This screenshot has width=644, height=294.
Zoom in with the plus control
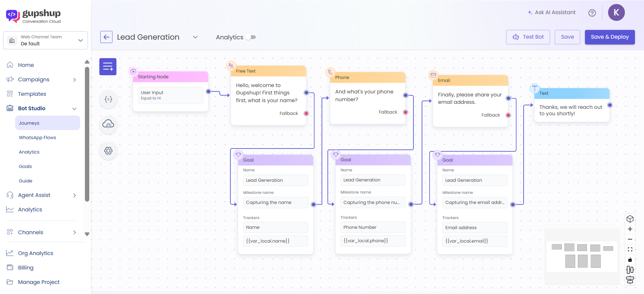coord(630,229)
